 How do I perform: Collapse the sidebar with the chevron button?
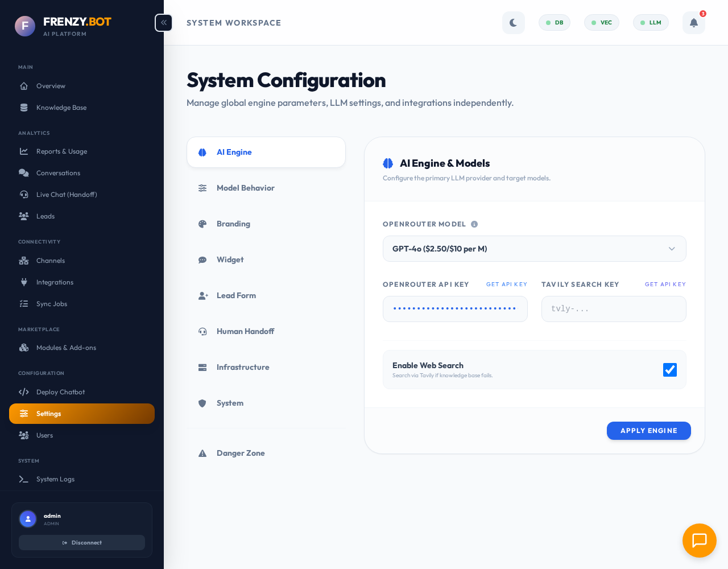coord(163,23)
